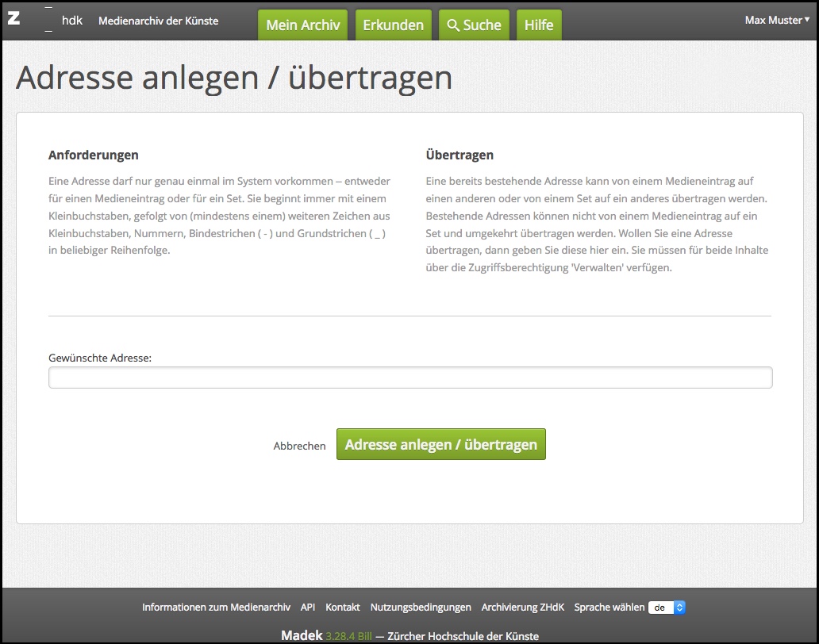This screenshot has height=644, width=819.
Task: Click the ZHdK Z logo icon
Action: [13, 19]
